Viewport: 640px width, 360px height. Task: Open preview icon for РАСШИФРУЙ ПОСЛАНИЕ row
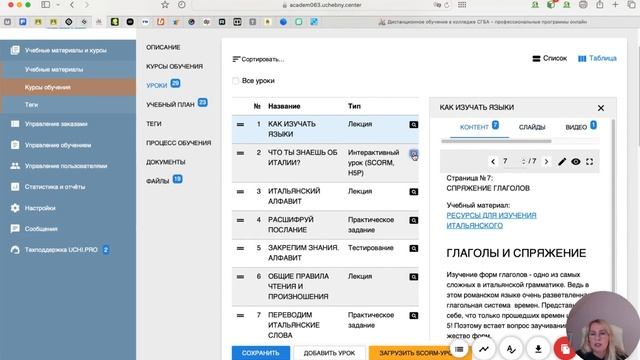coord(413,220)
